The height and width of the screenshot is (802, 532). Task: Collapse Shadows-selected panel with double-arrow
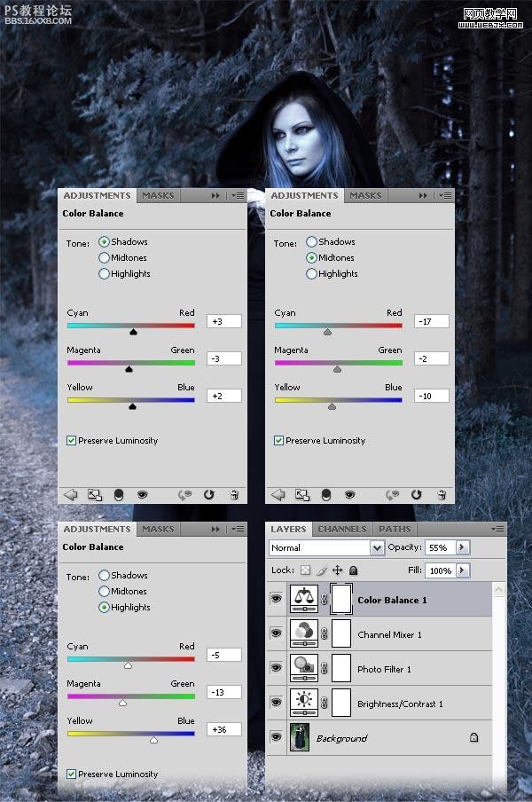pos(215,195)
